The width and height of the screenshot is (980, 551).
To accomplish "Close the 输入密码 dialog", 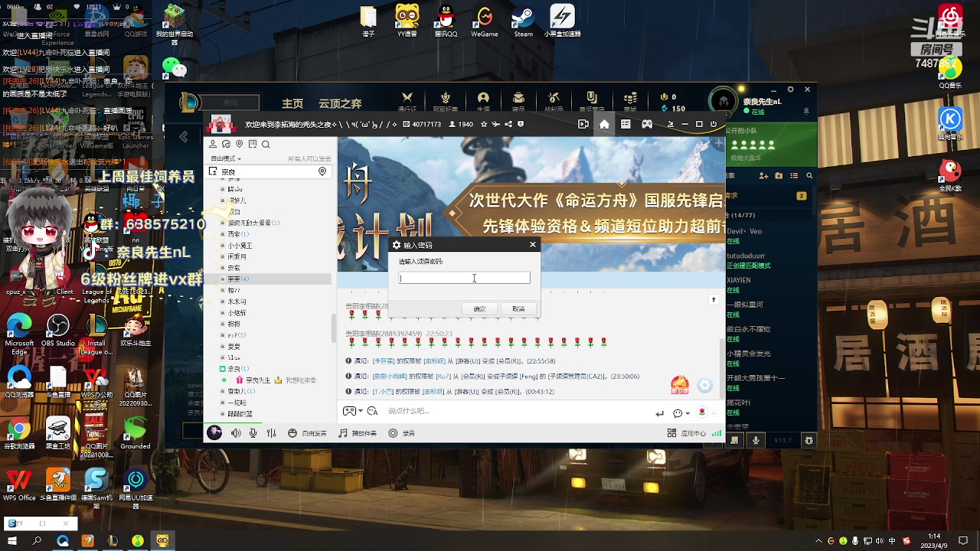I will (x=533, y=245).
